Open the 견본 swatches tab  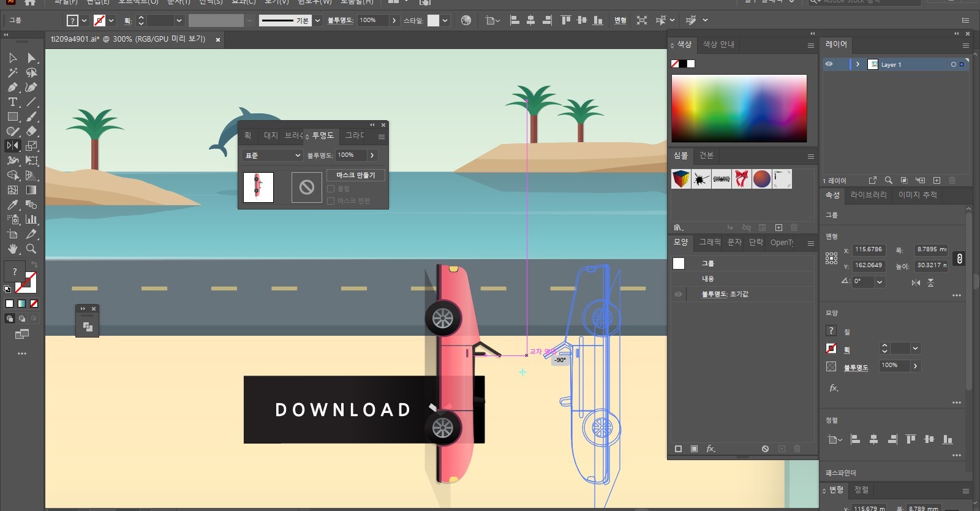tap(706, 156)
